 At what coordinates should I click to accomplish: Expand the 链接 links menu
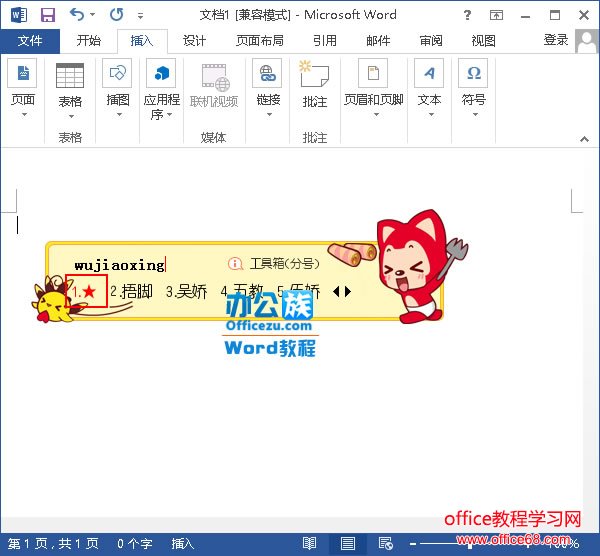[268, 89]
